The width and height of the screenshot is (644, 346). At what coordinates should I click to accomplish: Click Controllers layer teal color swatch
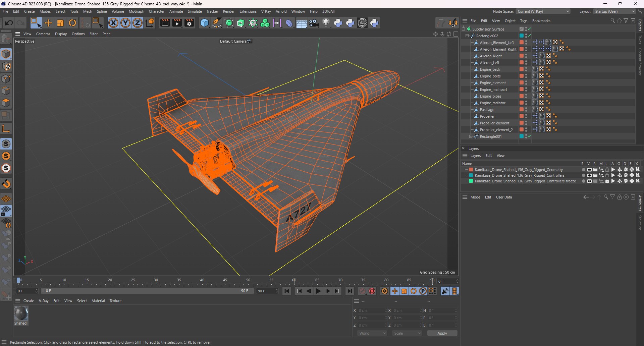[x=471, y=175]
